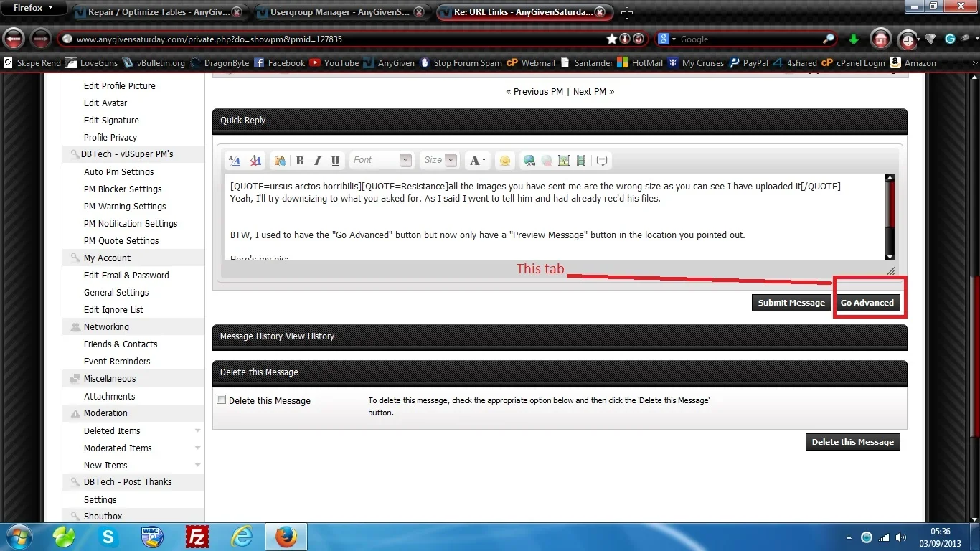Image resolution: width=980 pixels, height=551 pixels.
Task: Click the insert image icon
Action: (564, 161)
